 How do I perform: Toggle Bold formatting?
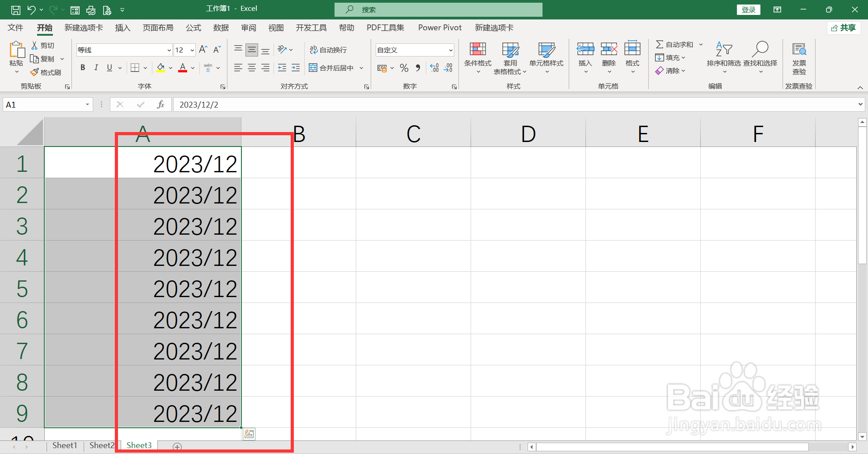click(83, 68)
